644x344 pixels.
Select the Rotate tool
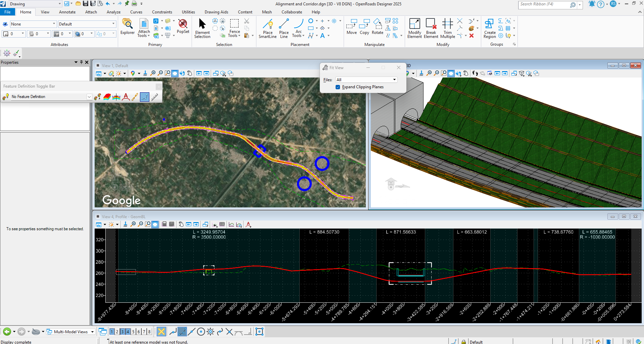(x=377, y=27)
